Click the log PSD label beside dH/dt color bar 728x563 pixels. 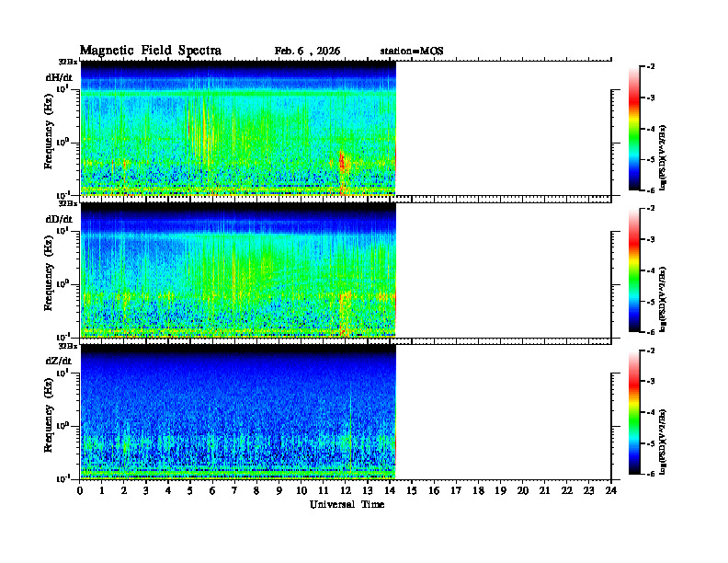pyautogui.click(x=663, y=158)
